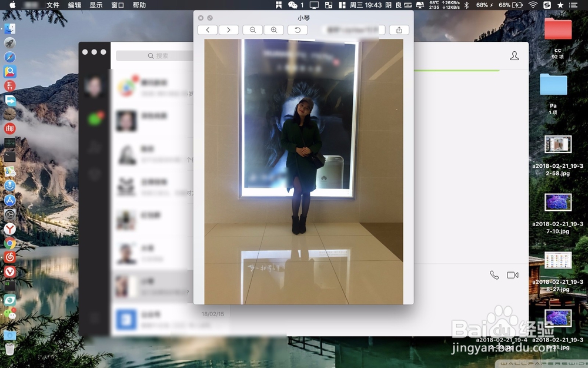Screen dimensions: 588x368
Task: Click the date and time 周三 19:43
Action: click(x=366, y=5)
